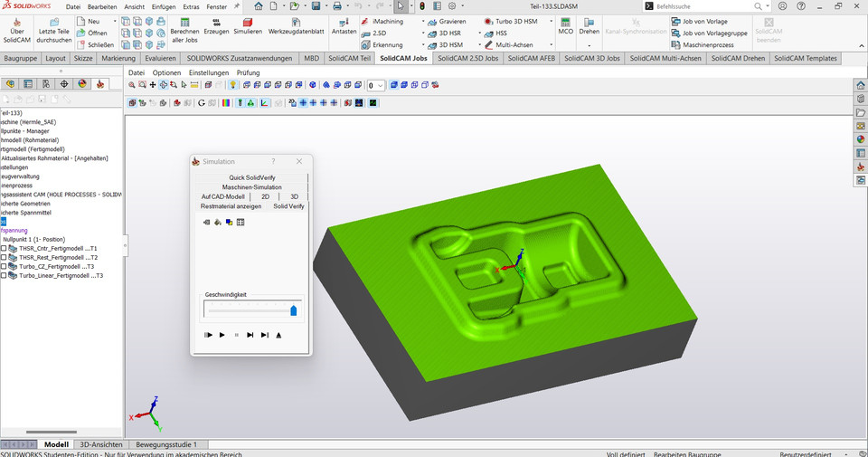Expand the iMachining dropdown arrow
Viewport: 868px width, 457px height.
(423, 21)
